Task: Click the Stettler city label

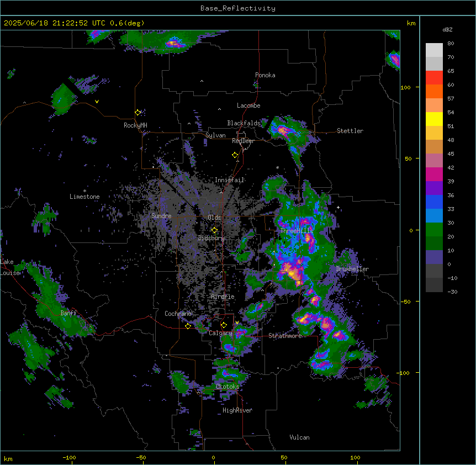Action: (350, 131)
